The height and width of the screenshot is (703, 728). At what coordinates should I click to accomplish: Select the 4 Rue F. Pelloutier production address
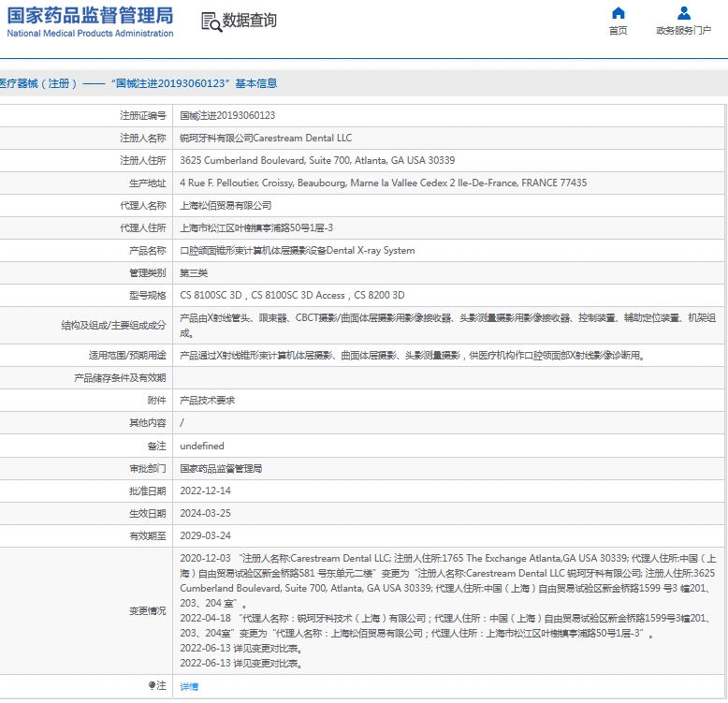click(383, 183)
